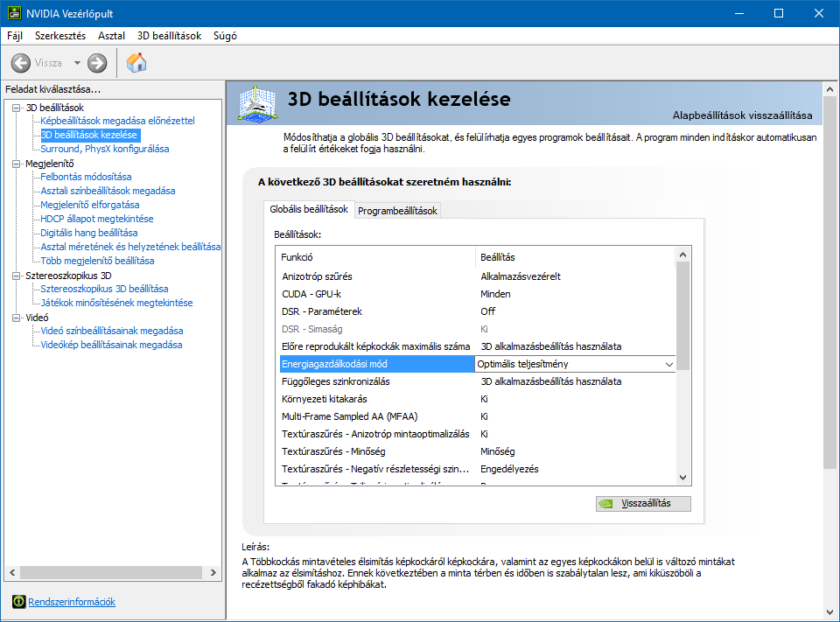Open HDCP állapot megtekintése
This screenshot has height=622, width=840.
97,219
